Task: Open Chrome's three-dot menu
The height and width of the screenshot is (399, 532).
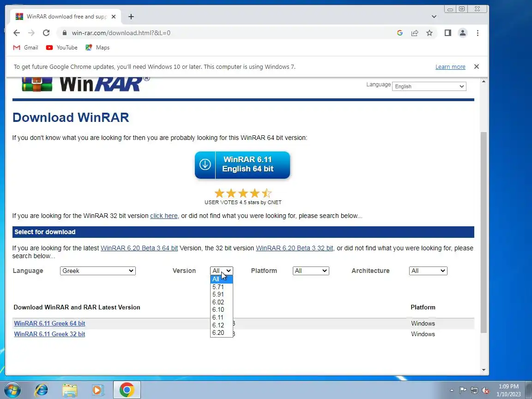Action: click(x=478, y=33)
